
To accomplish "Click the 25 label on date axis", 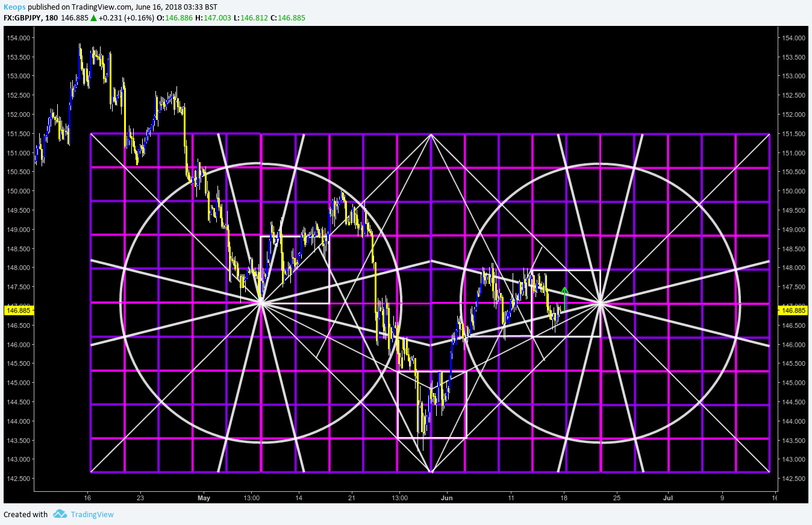I will (616, 498).
